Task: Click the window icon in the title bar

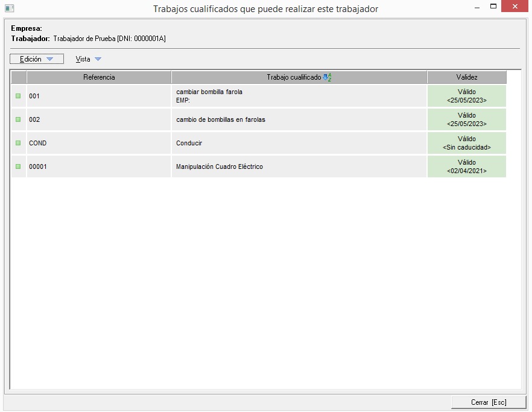Action: (x=9, y=8)
